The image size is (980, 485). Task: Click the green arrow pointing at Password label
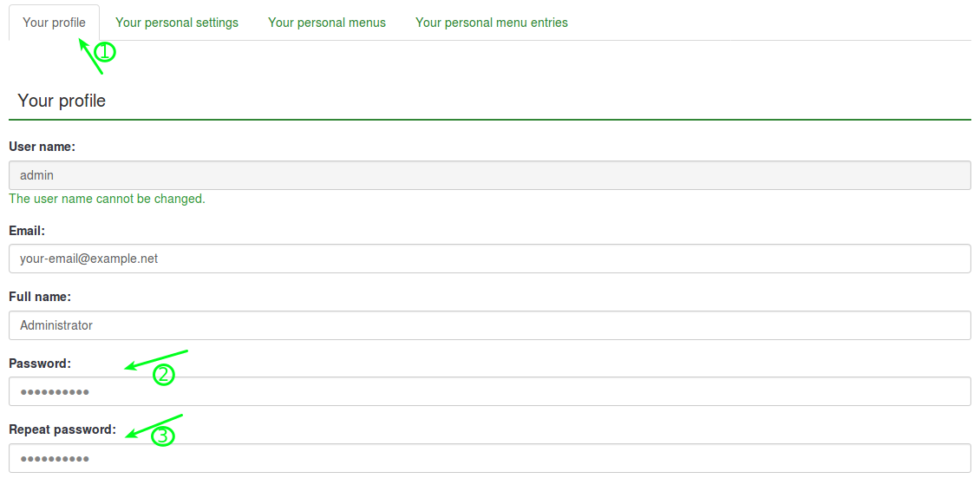pos(156,359)
